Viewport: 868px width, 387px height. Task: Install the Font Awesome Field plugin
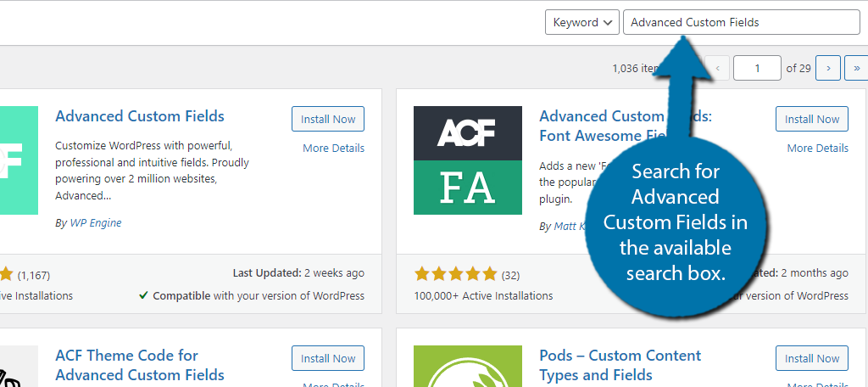coord(811,119)
